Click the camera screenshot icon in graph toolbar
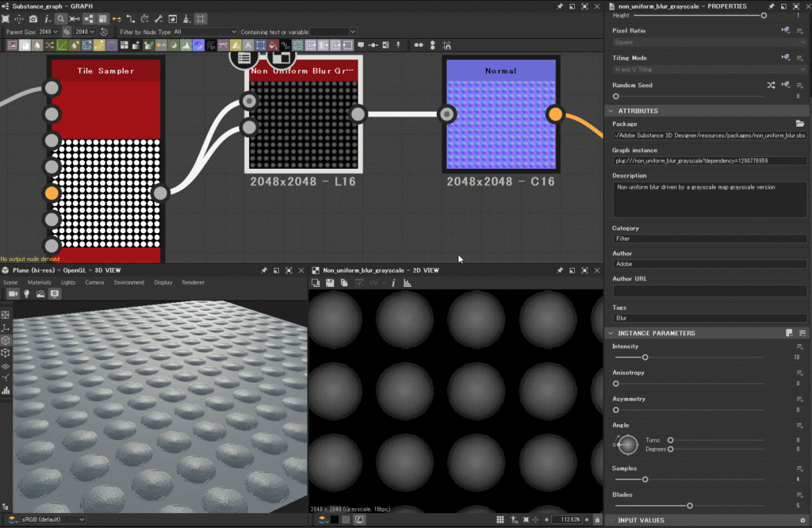The width and height of the screenshot is (812, 528). point(33,18)
